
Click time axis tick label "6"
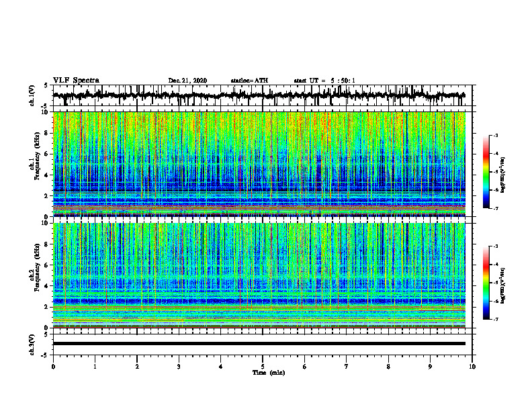point(305,367)
